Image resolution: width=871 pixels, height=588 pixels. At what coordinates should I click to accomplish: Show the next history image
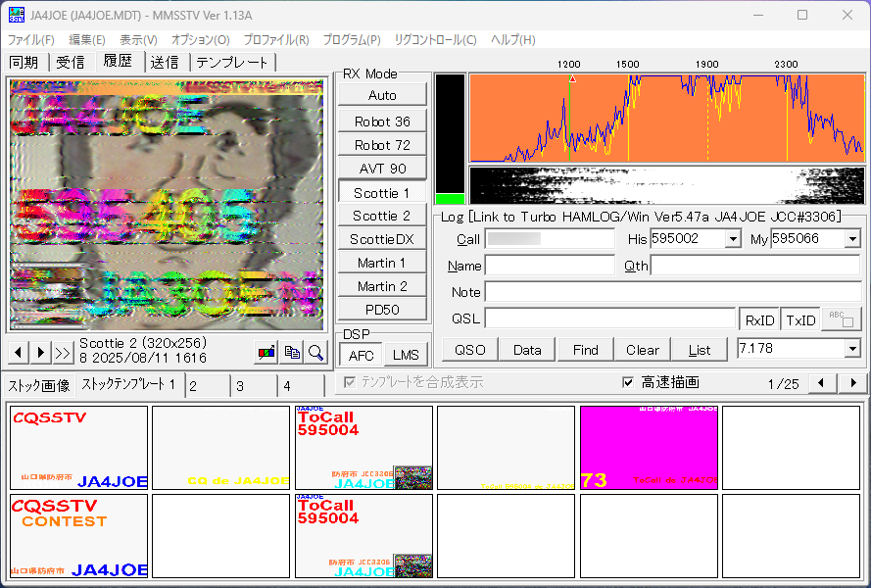(40, 353)
